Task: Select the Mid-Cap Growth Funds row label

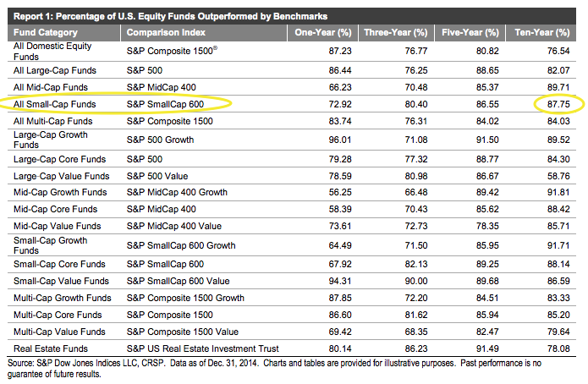Action: point(59,193)
